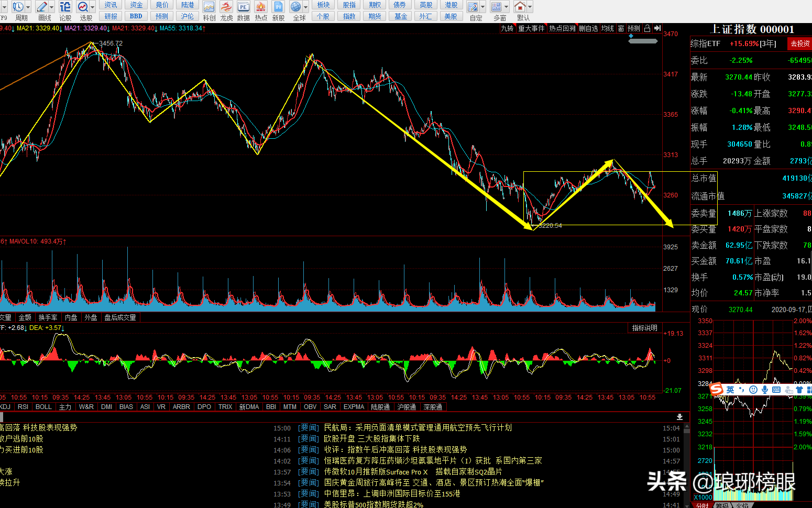Select the 画线 drawing pencil tool
Viewport: 812px width, 508px height.
point(41,7)
